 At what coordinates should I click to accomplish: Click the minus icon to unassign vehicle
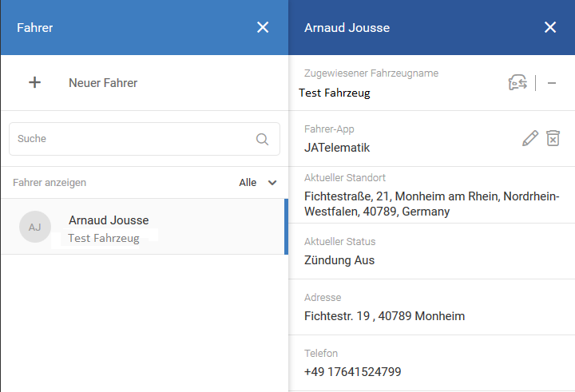(551, 83)
